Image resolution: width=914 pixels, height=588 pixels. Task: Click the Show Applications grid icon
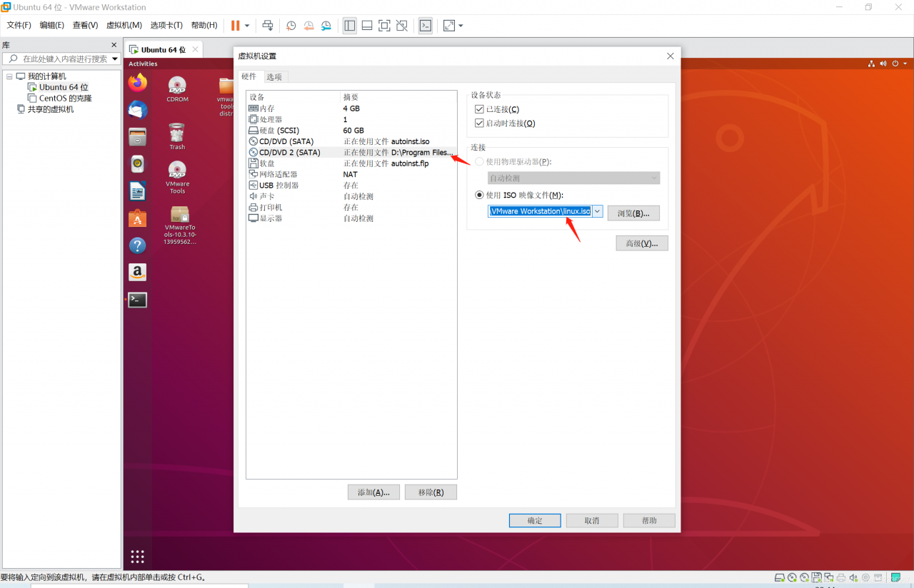(138, 557)
